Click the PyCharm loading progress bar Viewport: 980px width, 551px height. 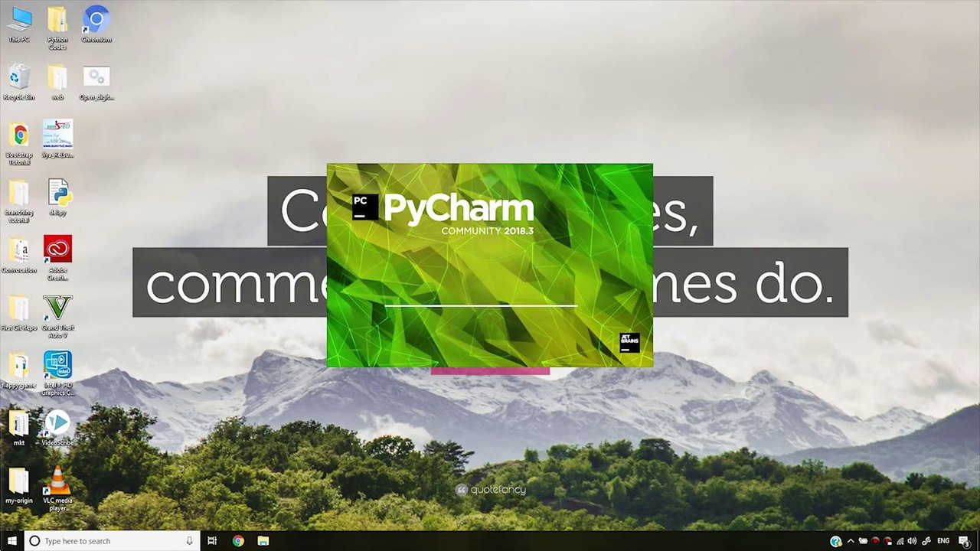coord(480,305)
